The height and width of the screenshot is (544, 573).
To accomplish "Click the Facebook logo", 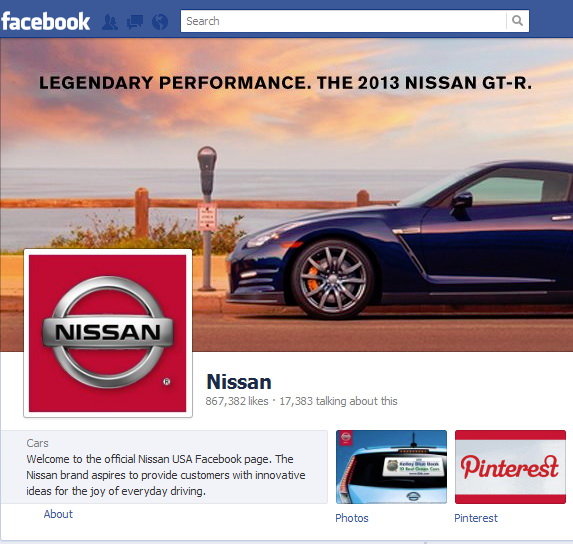I will (46, 22).
